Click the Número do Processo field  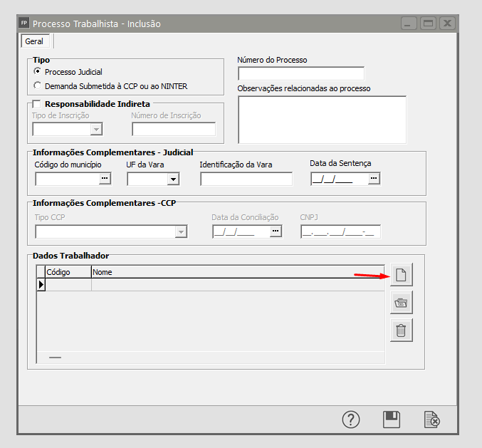(300, 73)
